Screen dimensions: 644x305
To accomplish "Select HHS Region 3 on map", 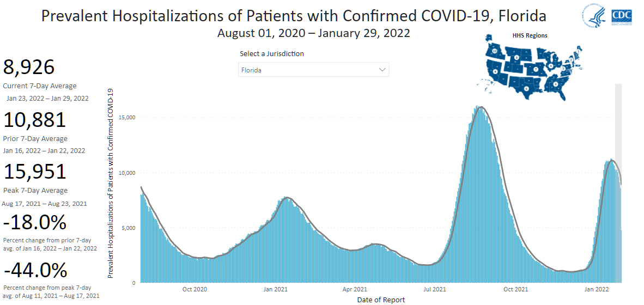I will click(564, 70).
